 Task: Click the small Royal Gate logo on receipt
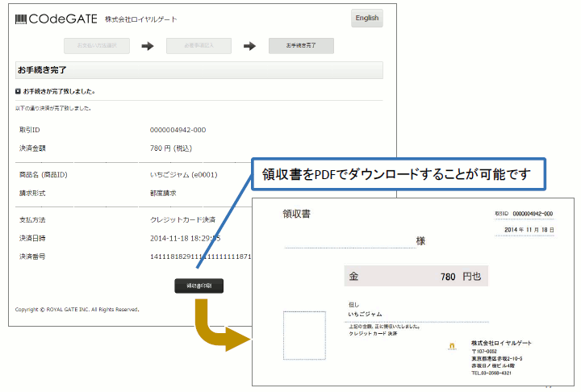coord(452,346)
